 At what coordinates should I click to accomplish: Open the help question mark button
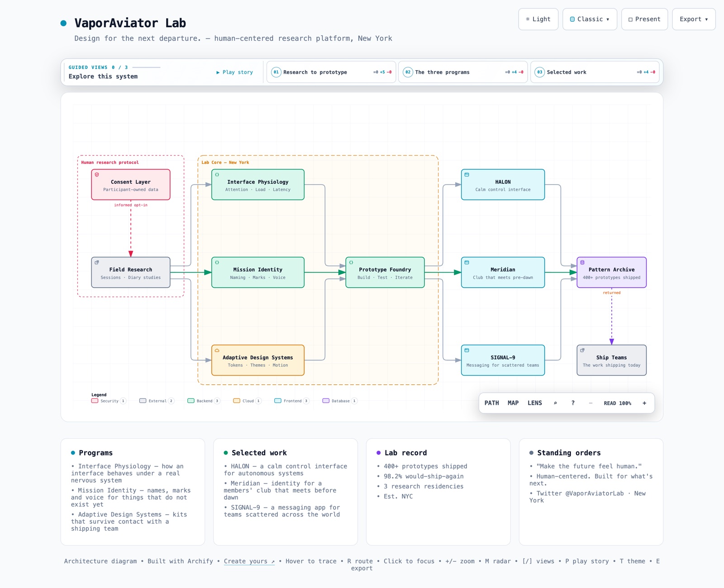[573, 403]
